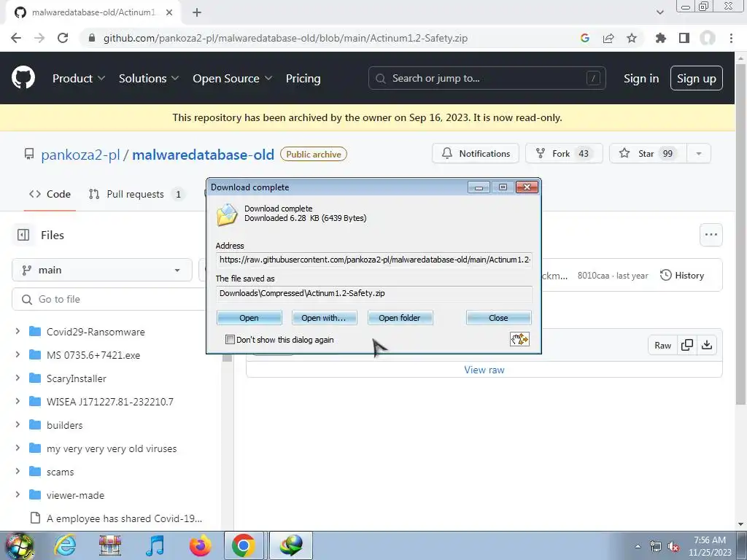This screenshot has width=747, height=560.
Task: Click the Sign in link
Action: [x=641, y=78]
